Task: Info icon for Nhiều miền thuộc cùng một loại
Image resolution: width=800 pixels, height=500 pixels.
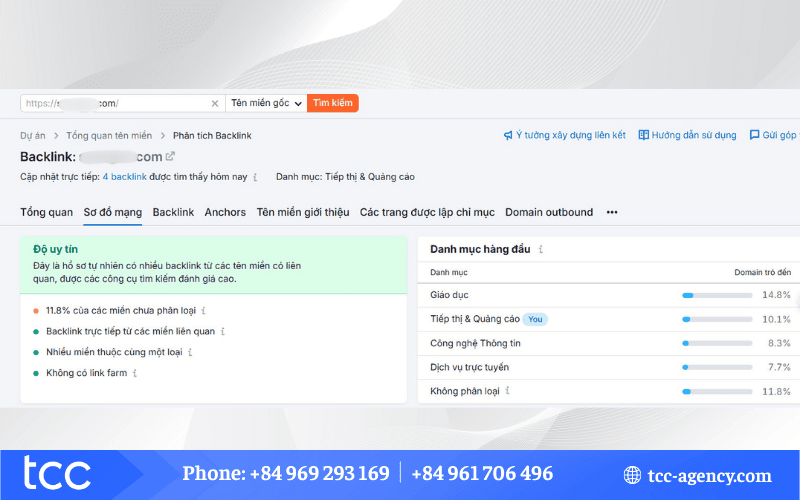Action: (190, 353)
